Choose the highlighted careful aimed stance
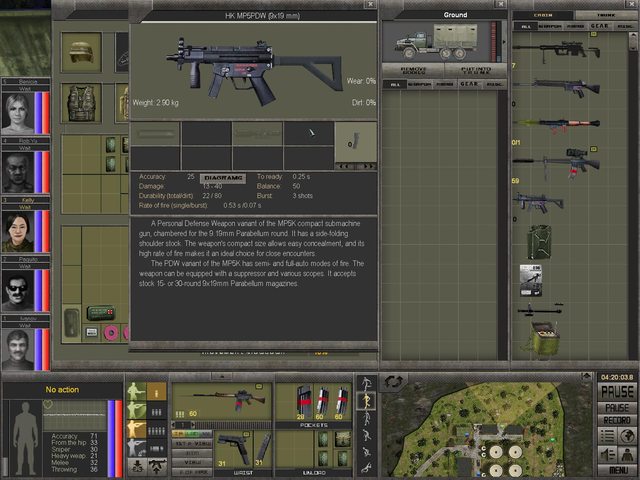The height and width of the screenshot is (480, 640). 136,429
